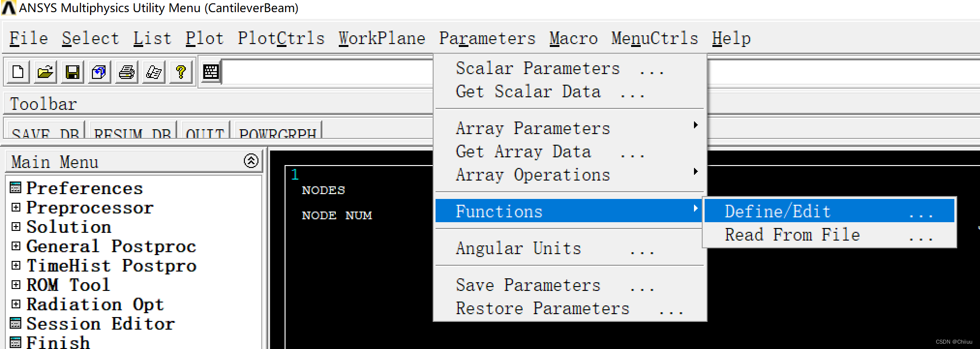
Task: Select Session Editor in Main Menu
Action: pyautogui.click(x=101, y=323)
